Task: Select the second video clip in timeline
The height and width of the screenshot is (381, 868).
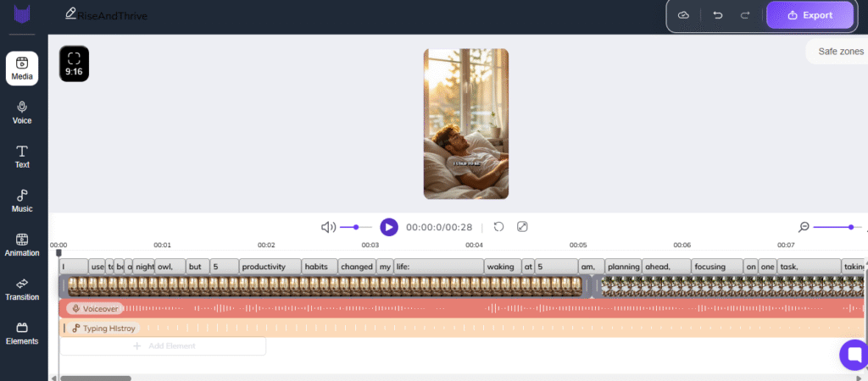Action: pyautogui.click(x=730, y=286)
